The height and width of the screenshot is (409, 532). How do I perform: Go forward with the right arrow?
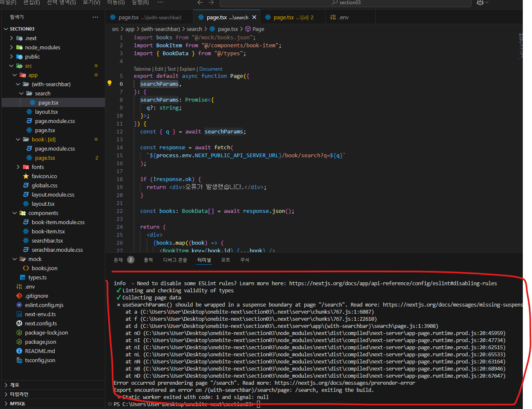[211, 3]
